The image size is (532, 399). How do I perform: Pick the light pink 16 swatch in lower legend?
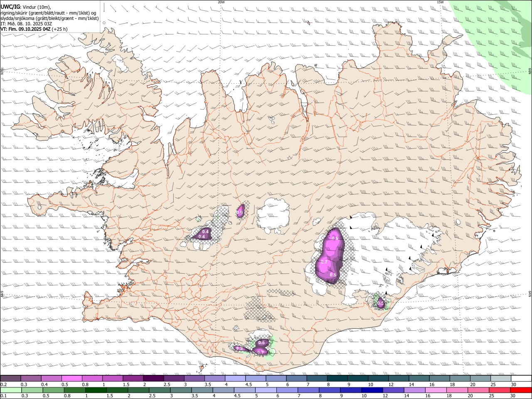pyautogui.click(x=435, y=390)
